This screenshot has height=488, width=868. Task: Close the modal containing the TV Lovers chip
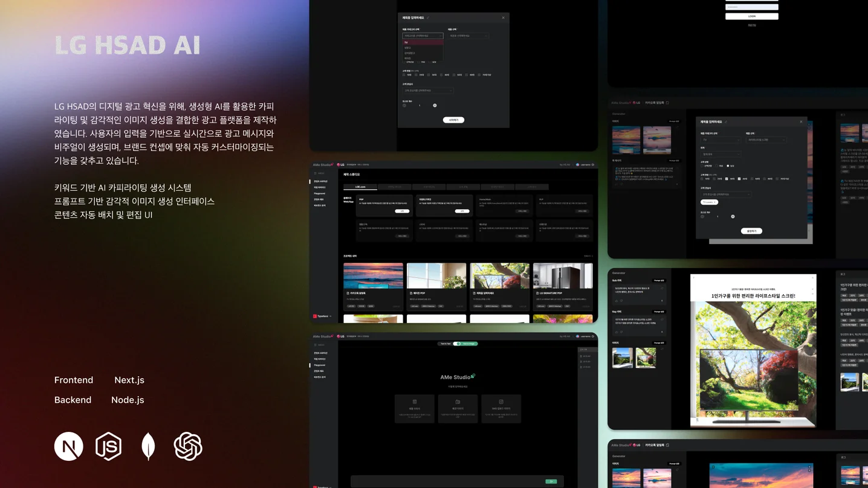tap(801, 122)
